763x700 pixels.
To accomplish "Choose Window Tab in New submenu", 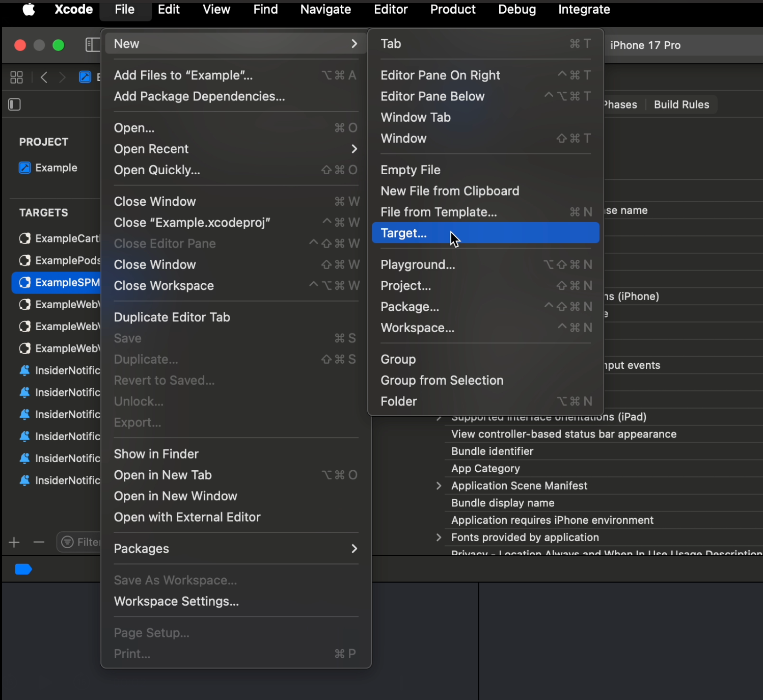I will [485, 117].
